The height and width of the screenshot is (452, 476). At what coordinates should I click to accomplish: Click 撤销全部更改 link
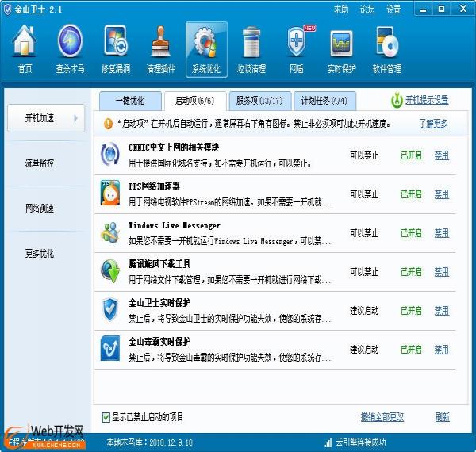coord(382,417)
